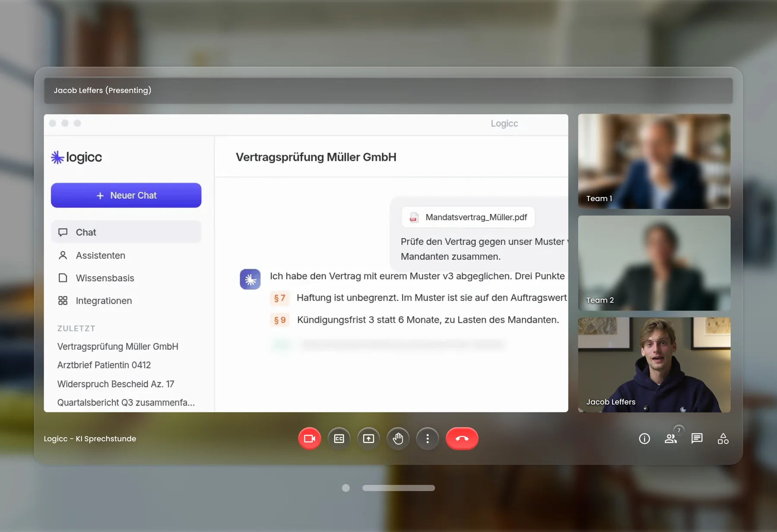
Task: Click the Jacob Leffers (Presenting) banner
Action: click(x=388, y=91)
